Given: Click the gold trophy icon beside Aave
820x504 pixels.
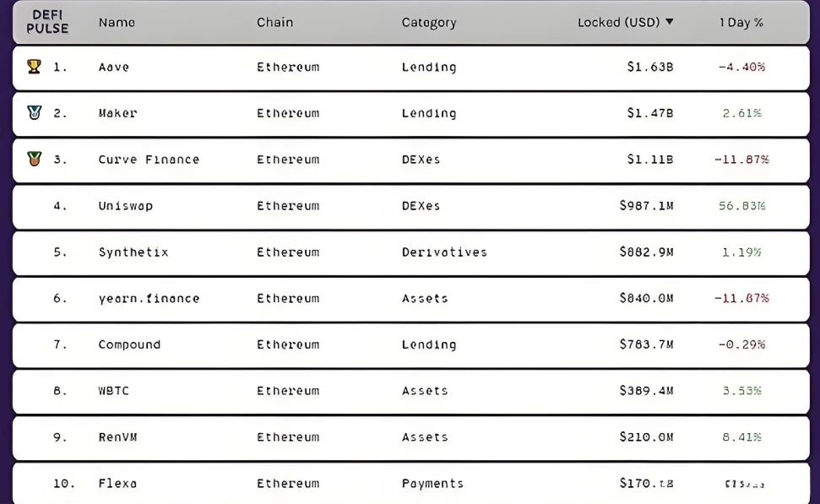Looking at the screenshot, I should click(34, 67).
